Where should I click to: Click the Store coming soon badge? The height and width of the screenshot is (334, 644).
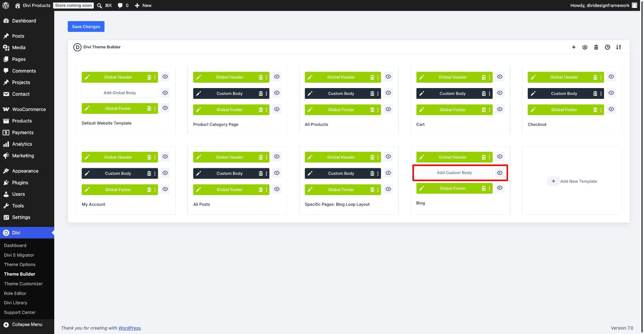tap(73, 5)
